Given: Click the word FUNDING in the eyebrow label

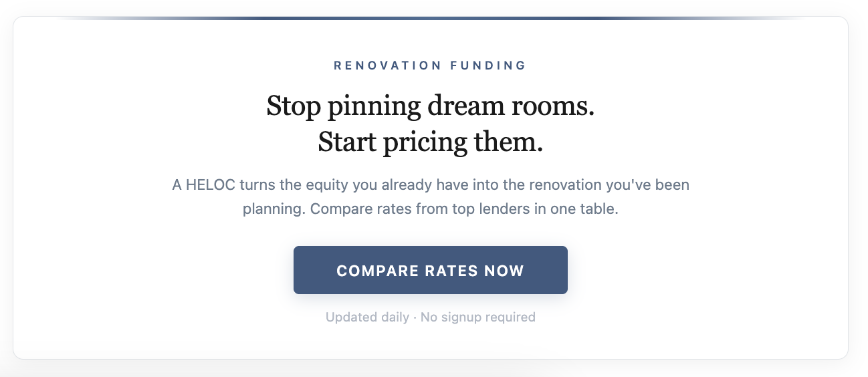Looking at the screenshot, I should [x=488, y=66].
